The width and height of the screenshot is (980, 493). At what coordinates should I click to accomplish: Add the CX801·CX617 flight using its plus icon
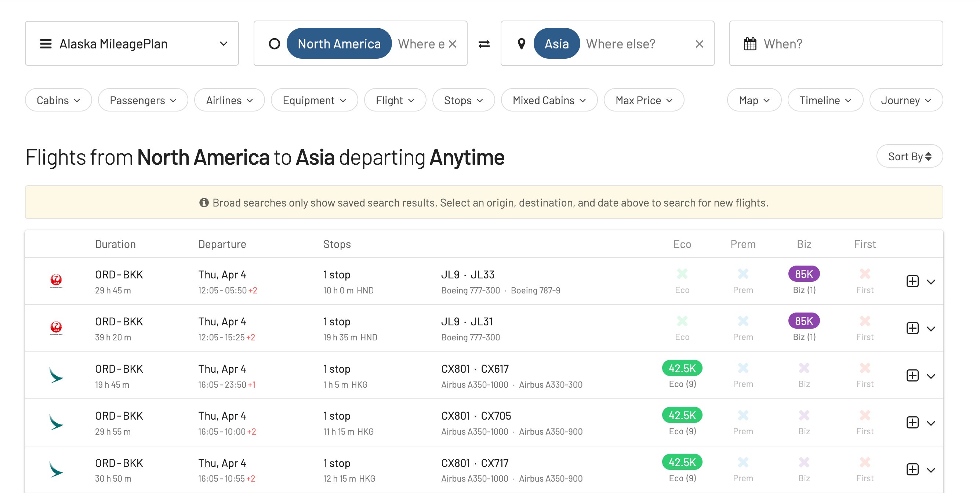(913, 376)
